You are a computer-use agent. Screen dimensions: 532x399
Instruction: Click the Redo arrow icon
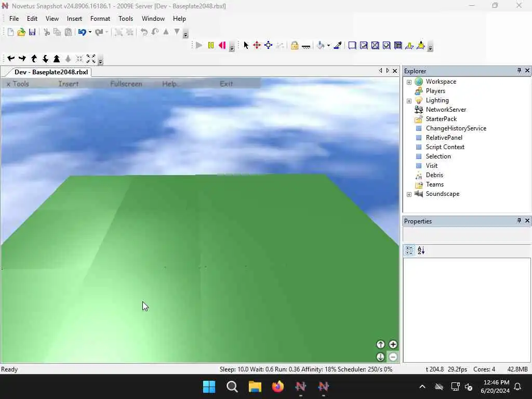pyautogui.click(x=99, y=32)
